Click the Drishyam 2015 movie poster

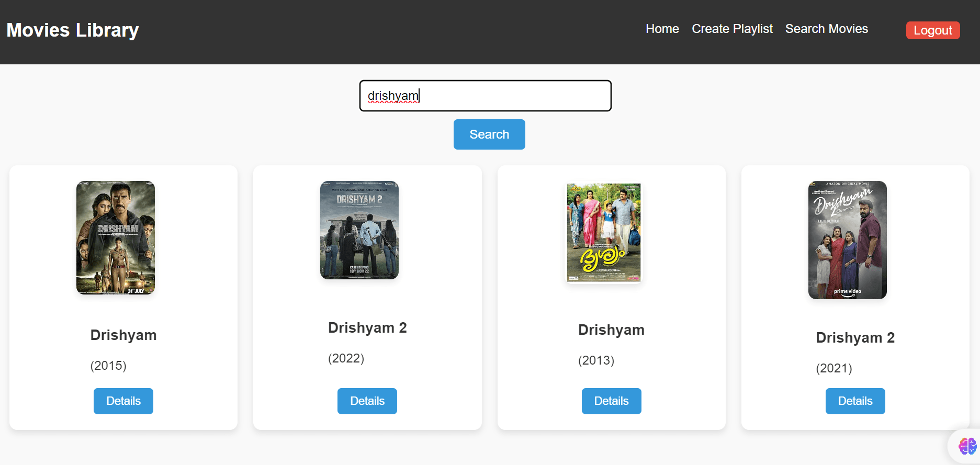pyautogui.click(x=116, y=237)
